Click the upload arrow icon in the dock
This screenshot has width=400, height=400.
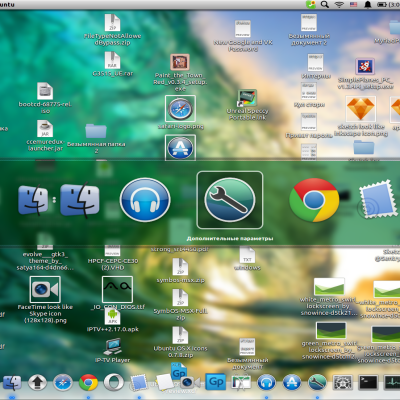(37, 383)
